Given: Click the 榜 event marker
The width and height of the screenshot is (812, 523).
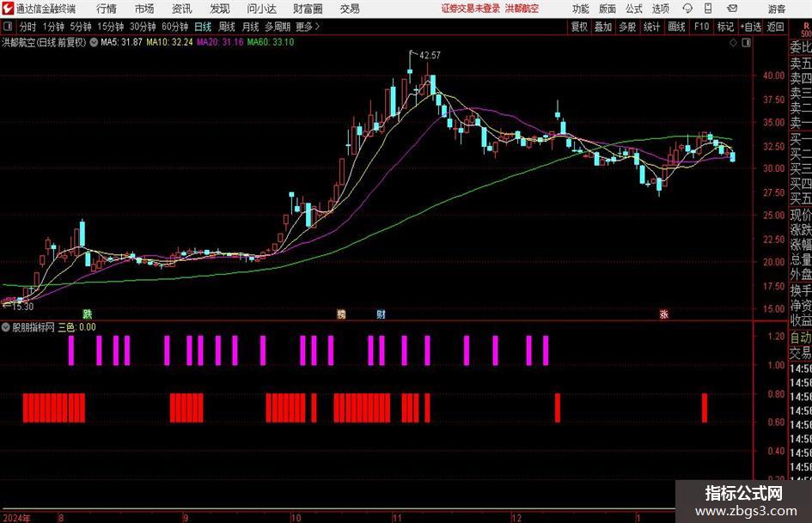Looking at the screenshot, I should 341,313.
